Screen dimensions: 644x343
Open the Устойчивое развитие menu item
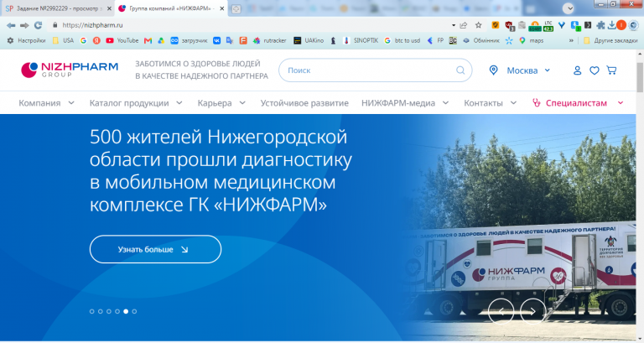304,103
